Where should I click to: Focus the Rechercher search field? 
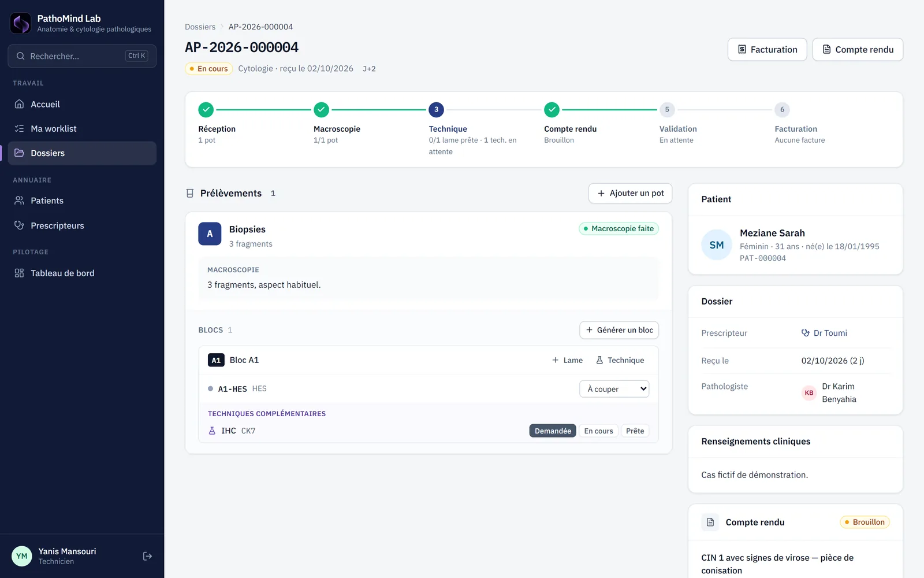click(x=82, y=56)
